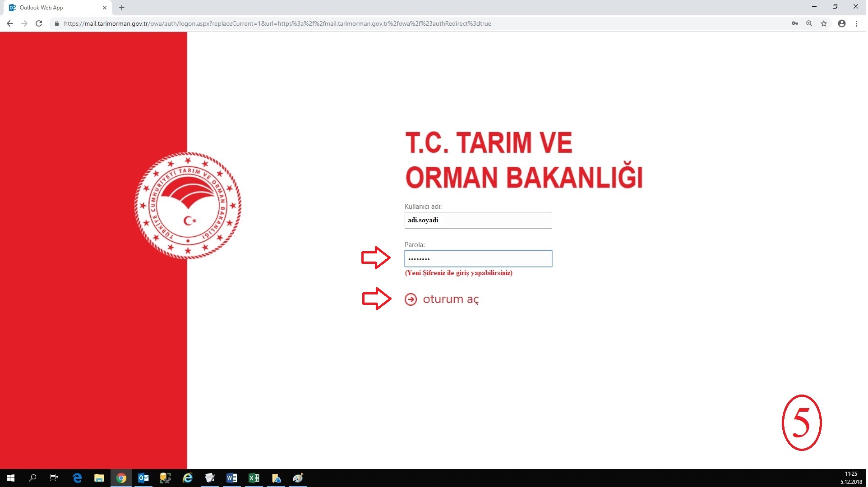Open Outlook from the taskbar
868x487 pixels.
click(143, 478)
